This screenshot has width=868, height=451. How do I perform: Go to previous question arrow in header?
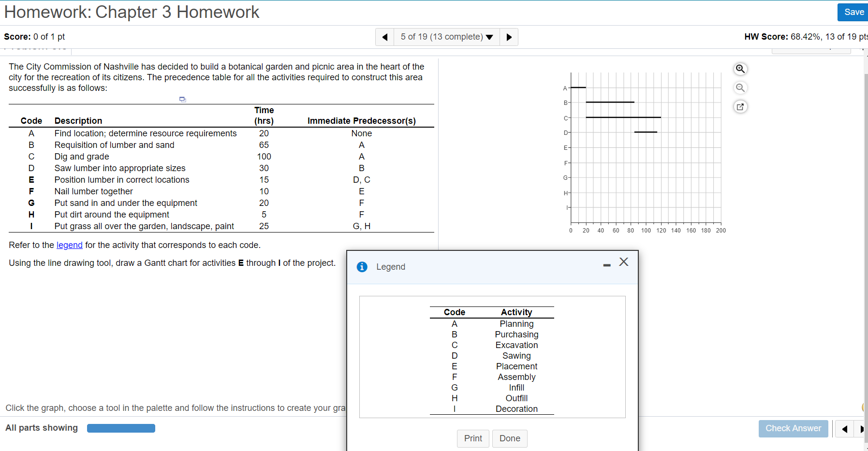385,37
